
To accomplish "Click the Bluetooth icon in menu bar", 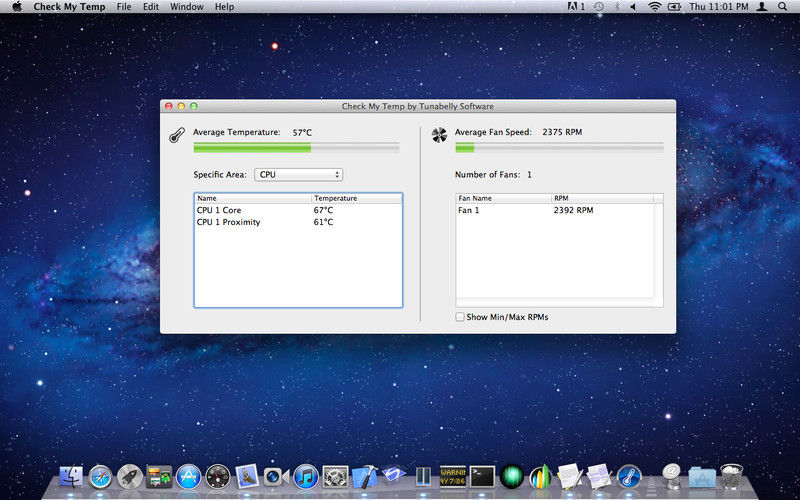I will tap(617, 7).
